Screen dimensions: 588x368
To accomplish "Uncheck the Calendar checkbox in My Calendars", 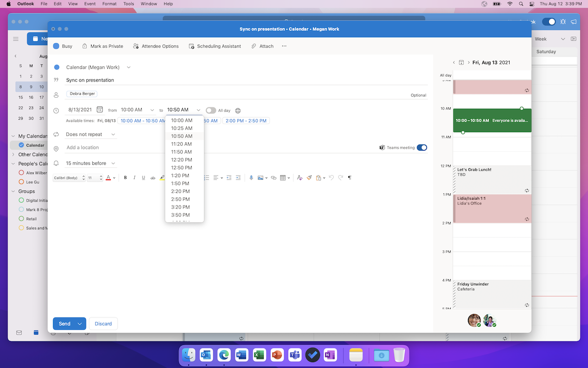I will [21, 145].
